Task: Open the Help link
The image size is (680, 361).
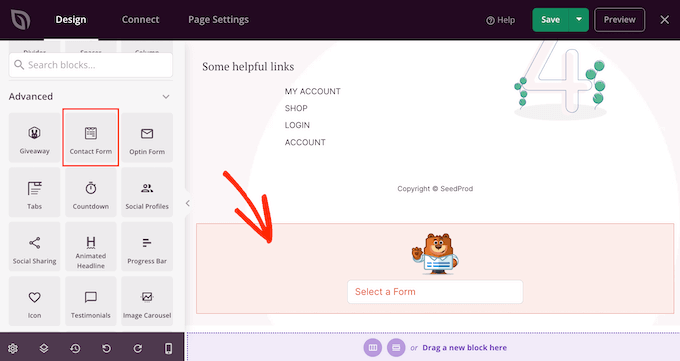Action: 500,20
